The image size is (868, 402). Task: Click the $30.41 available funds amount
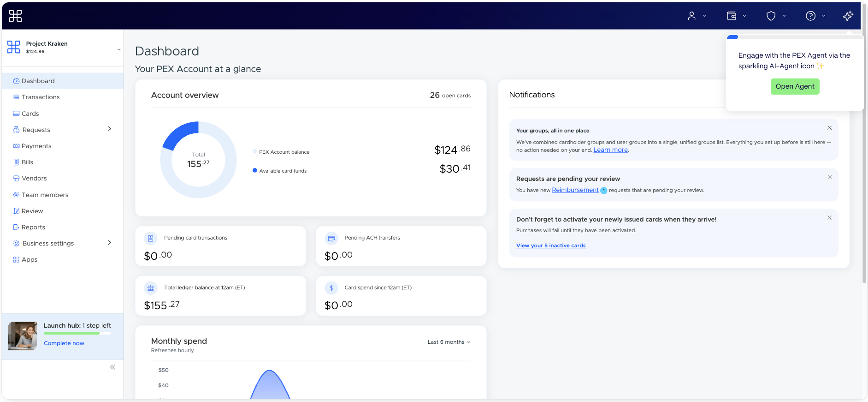(x=455, y=168)
